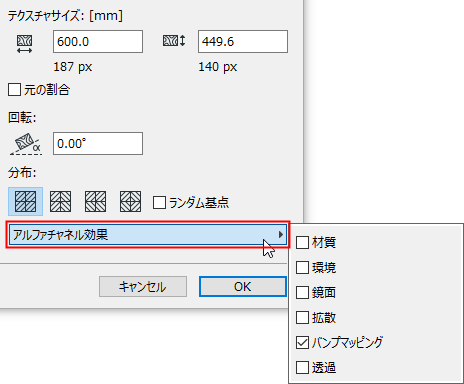Check the 環境 option
The width and height of the screenshot is (464, 384).
[302, 268]
